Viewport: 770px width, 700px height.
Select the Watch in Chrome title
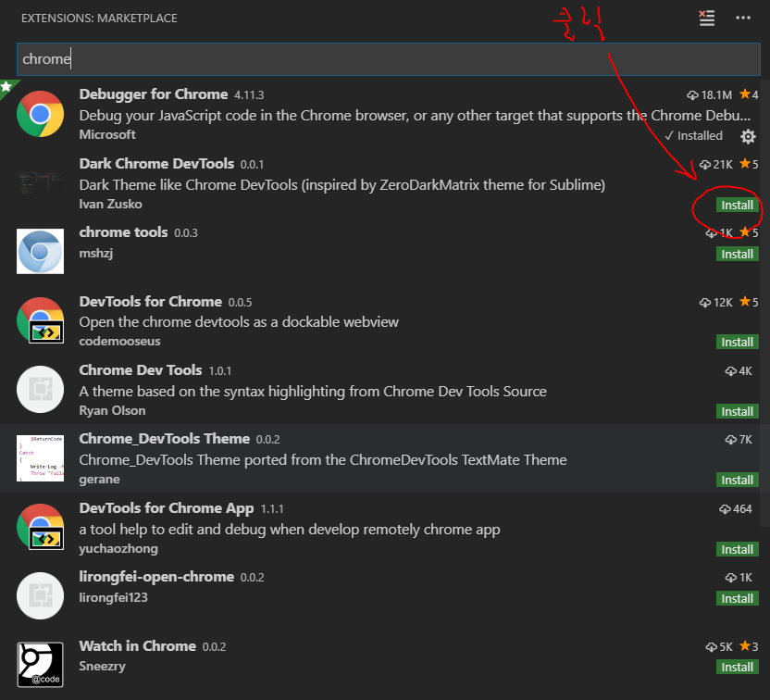tap(138, 646)
